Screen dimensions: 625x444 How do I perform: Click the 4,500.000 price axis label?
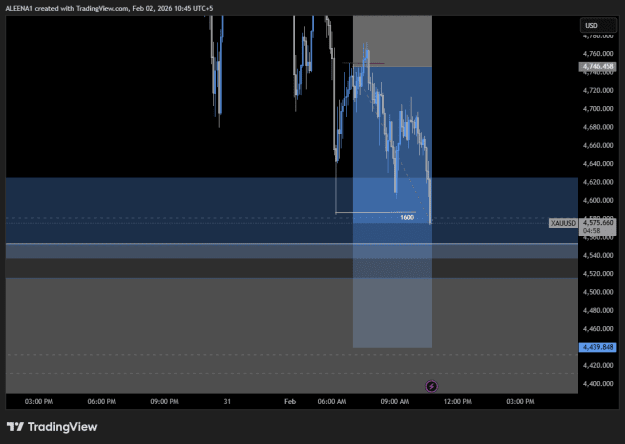click(598, 292)
